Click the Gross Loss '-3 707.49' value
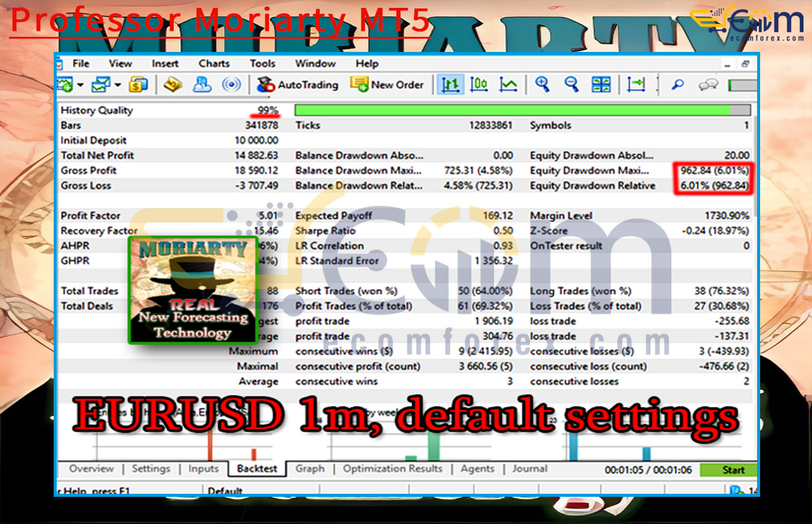The image size is (812, 524). pos(256,186)
